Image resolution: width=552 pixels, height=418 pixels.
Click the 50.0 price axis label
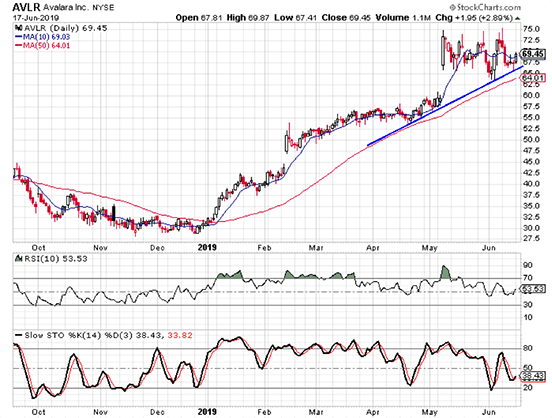(x=532, y=140)
